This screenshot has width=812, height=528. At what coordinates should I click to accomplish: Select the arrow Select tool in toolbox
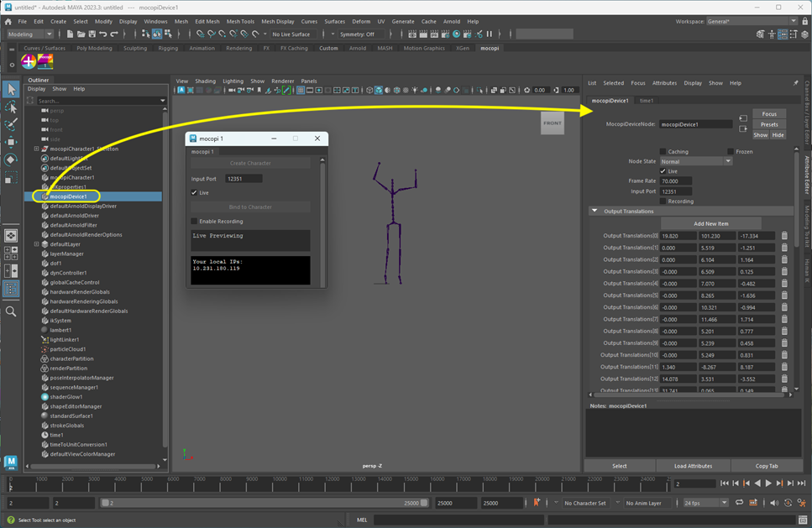11,89
